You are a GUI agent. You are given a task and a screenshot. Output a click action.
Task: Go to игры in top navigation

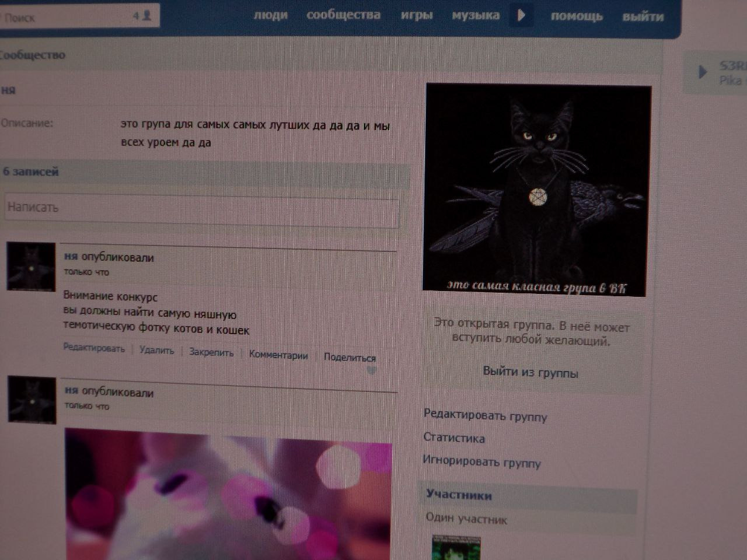417,16
